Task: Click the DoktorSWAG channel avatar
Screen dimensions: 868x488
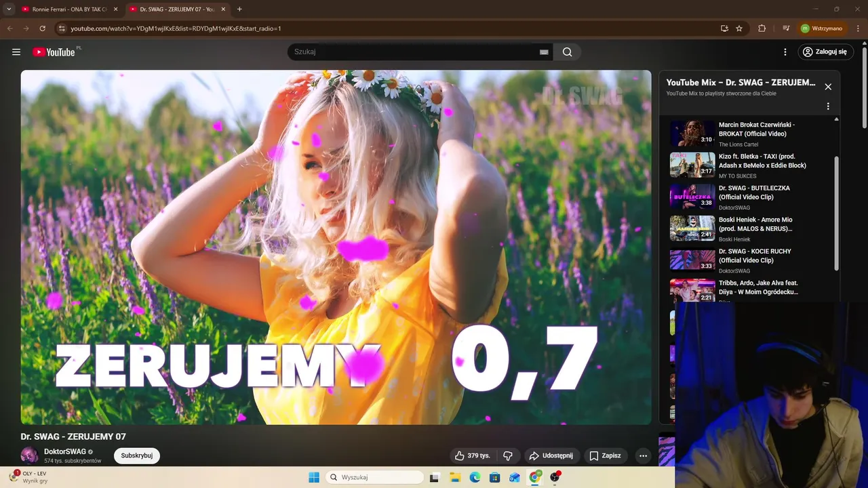Action: coord(29,455)
